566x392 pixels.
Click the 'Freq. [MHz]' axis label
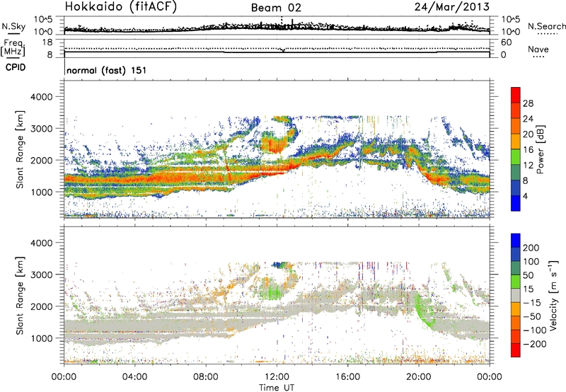(13, 48)
